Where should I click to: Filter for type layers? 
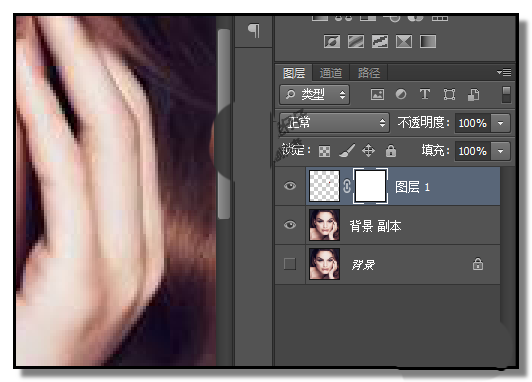[x=425, y=94]
